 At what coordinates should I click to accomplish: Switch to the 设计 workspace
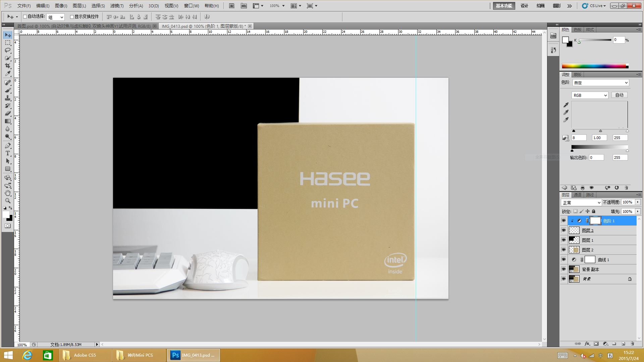click(x=524, y=6)
